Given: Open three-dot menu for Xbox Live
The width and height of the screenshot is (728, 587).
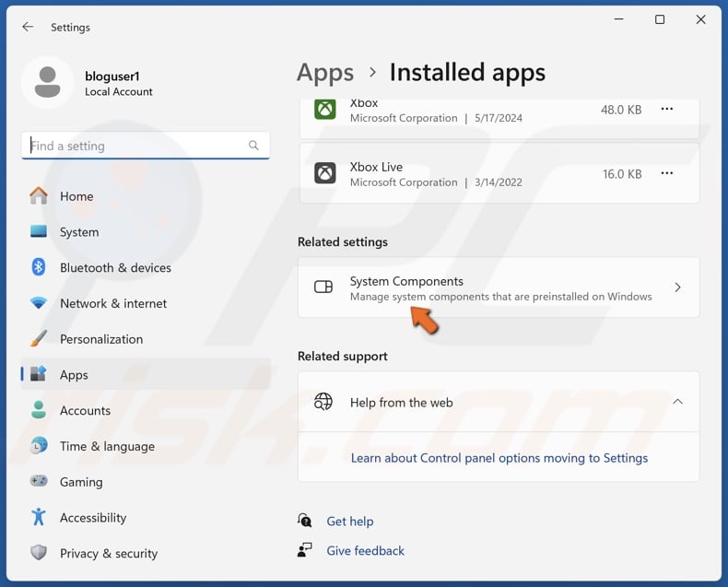Looking at the screenshot, I should click(667, 173).
